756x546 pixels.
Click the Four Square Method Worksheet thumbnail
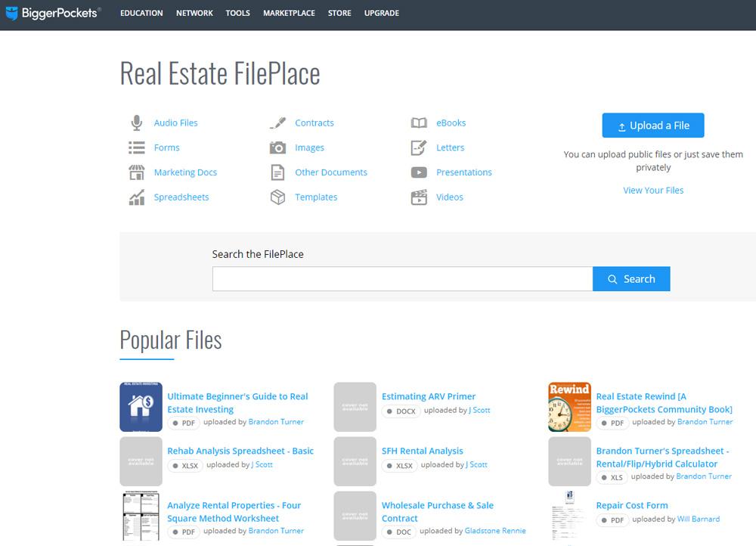(141, 516)
